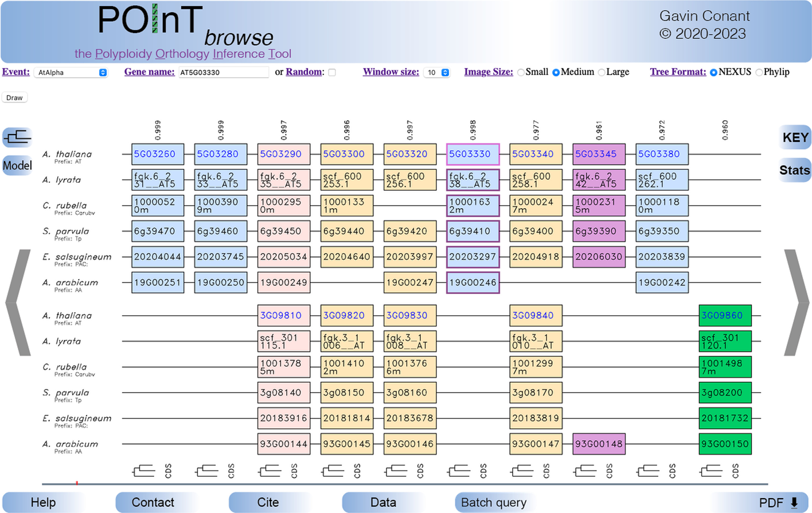Image resolution: width=812 pixels, height=513 pixels.
Task: Open the tree view icon above Model
Action: coord(17,137)
